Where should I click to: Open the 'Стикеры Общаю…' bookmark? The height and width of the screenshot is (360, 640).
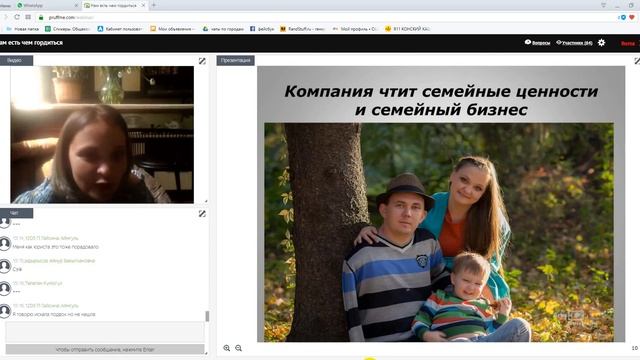[x=67, y=29]
